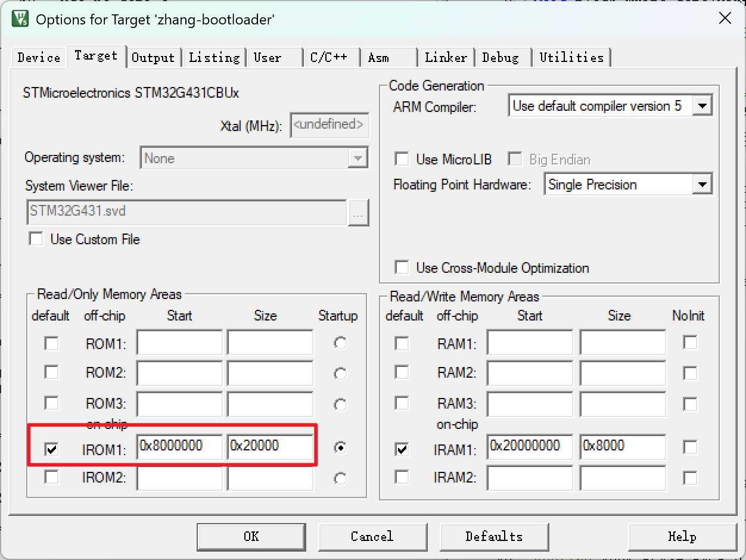Click the IROM1 Size field 0x20000
Screen dimensions: 746x560
coord(270,447)
